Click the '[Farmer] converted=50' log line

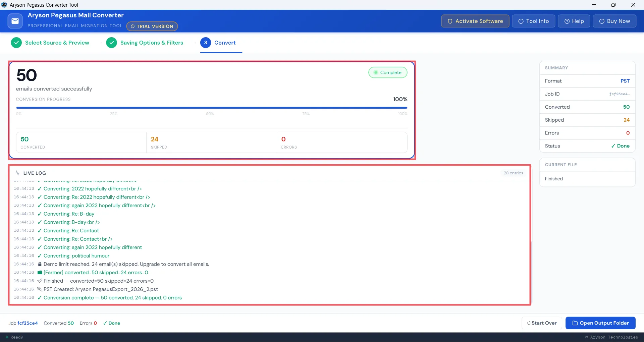point(96,273)
